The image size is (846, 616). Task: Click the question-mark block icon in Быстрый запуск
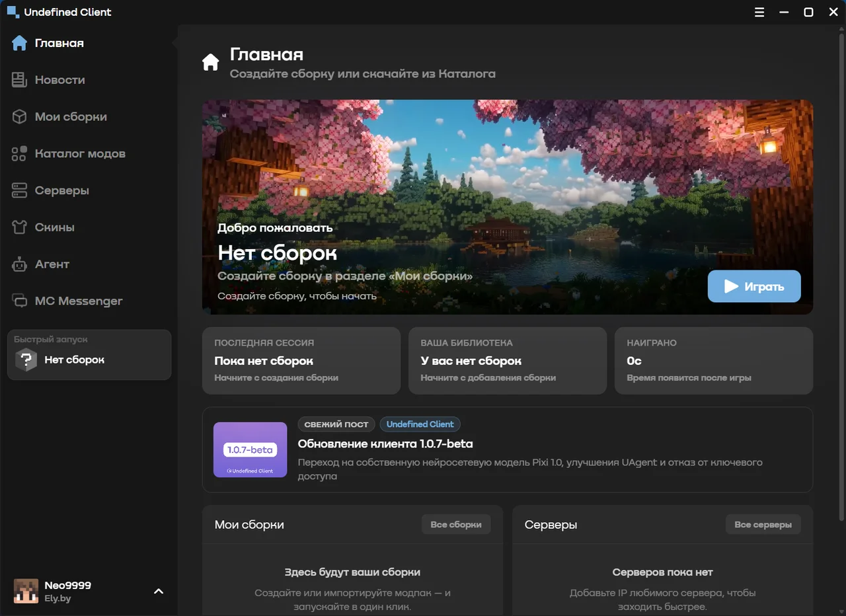pos(26,360)
